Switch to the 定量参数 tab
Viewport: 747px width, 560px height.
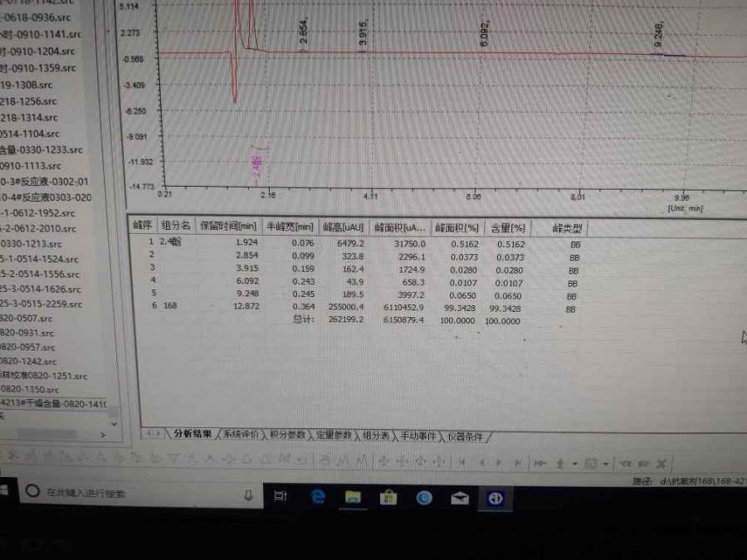[x=334, y=435]
